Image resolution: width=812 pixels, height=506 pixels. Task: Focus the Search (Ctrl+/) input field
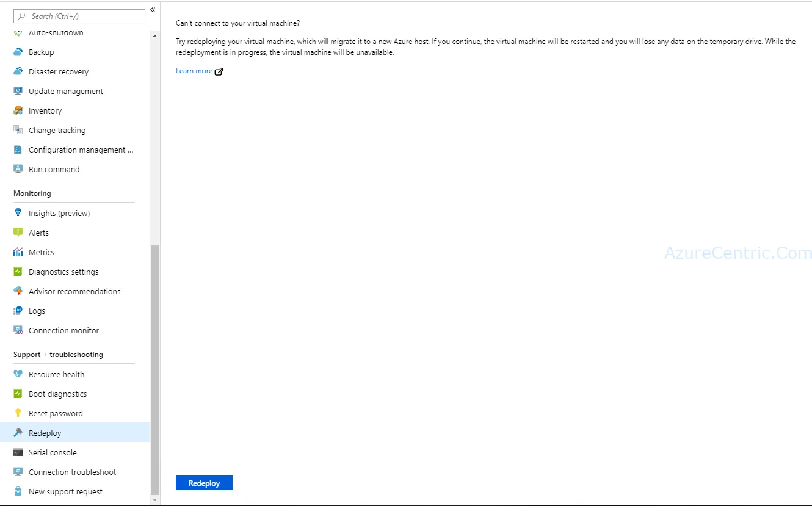click(x=79, y=16)
